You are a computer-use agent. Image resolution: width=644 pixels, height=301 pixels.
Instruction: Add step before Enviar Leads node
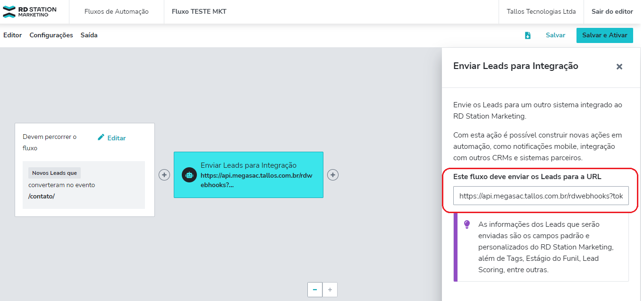(x=164, y=175)
